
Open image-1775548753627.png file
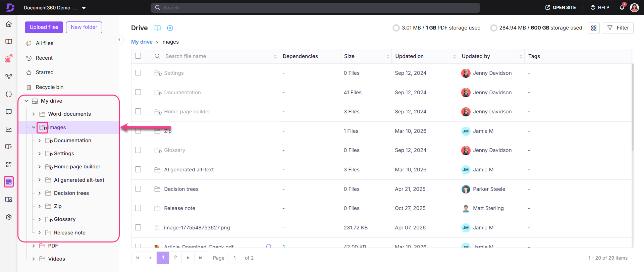pos(197,228)
